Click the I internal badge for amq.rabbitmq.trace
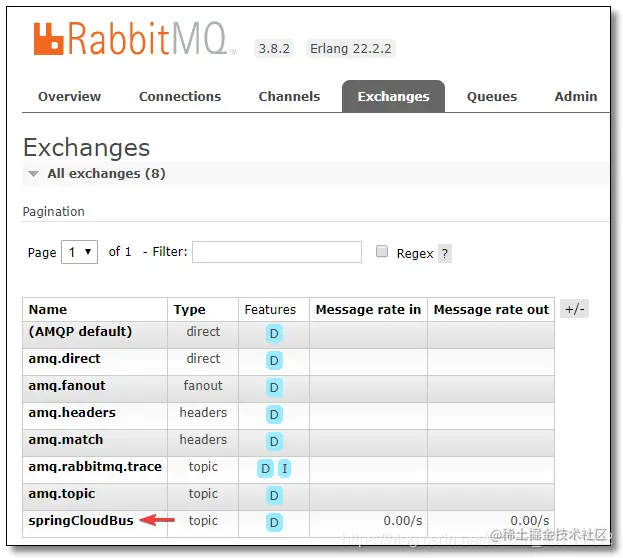The width and height of the screenshot is (623, 558). [x=284, y=469]
